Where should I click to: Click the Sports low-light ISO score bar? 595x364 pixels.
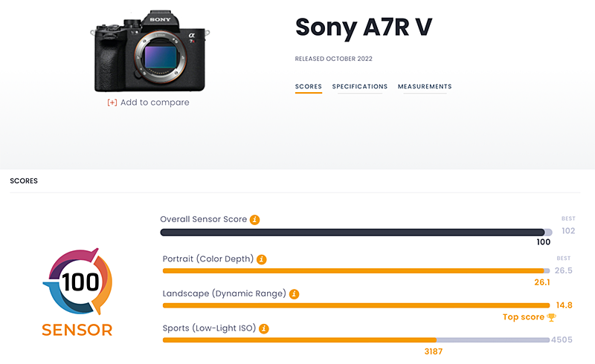coord(297,340)
